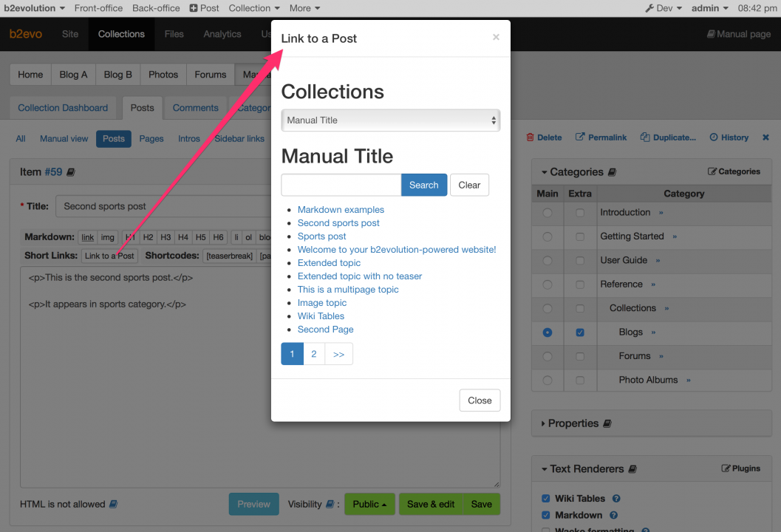
Task: Open the Markdown examples post link
Action: (341, 210)
